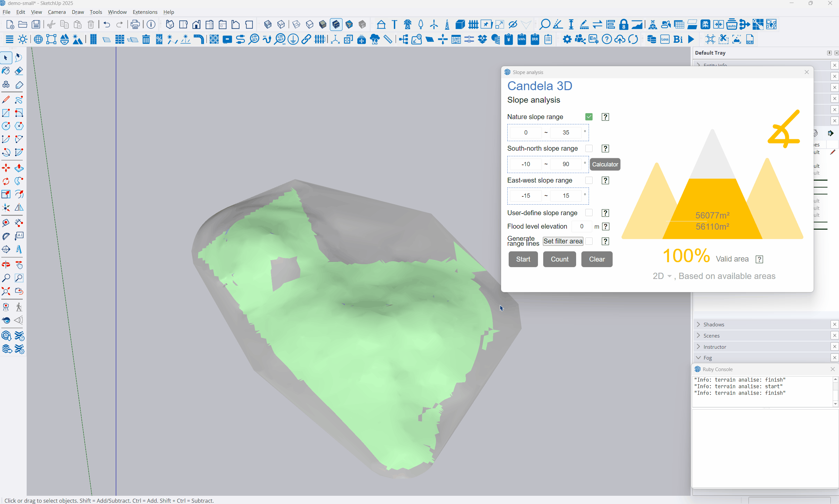Click the Count button
Viewport: 839px width, 504px height.
tap(559, 259)
